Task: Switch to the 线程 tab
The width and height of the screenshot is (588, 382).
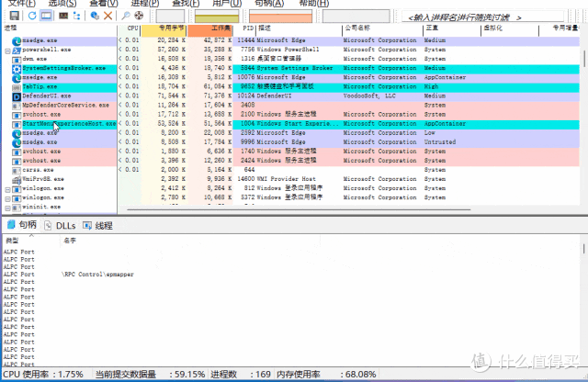Action: point(98,226)
